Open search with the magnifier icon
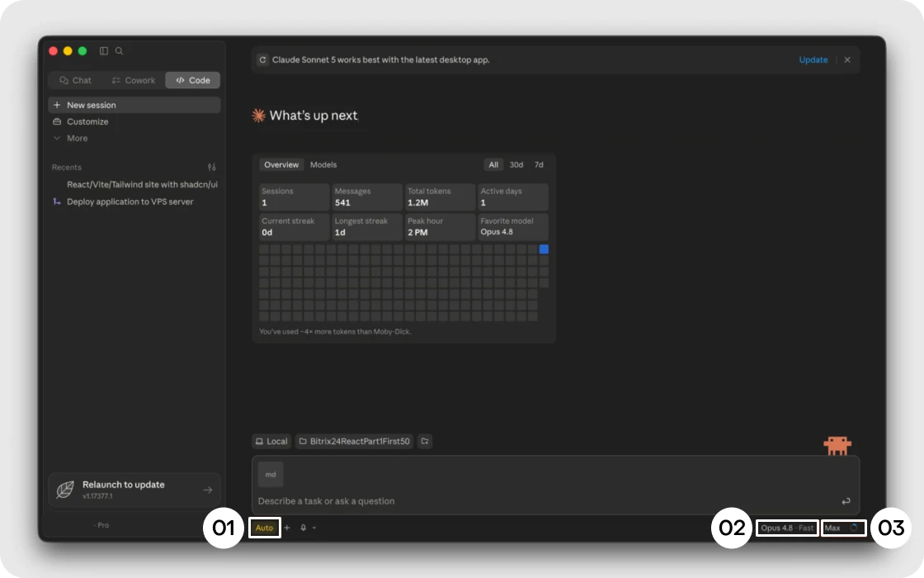924x578 pixels. point(119,51)
